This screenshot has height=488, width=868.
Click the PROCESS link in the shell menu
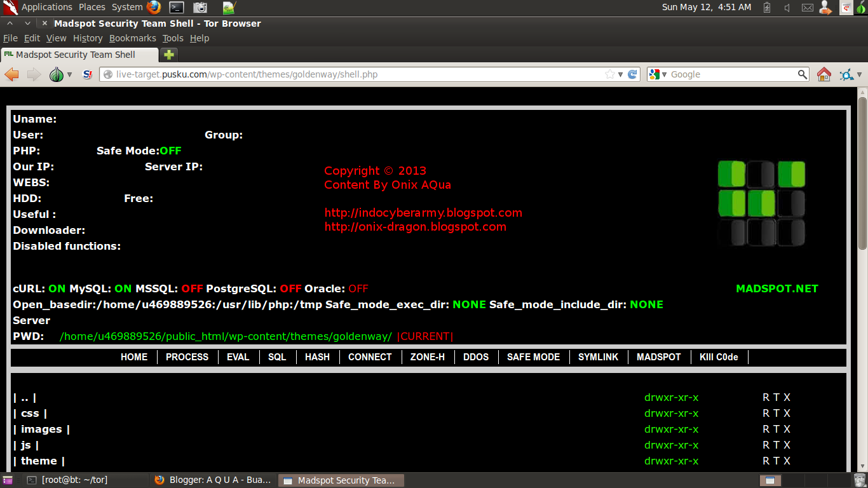[187, 357]
